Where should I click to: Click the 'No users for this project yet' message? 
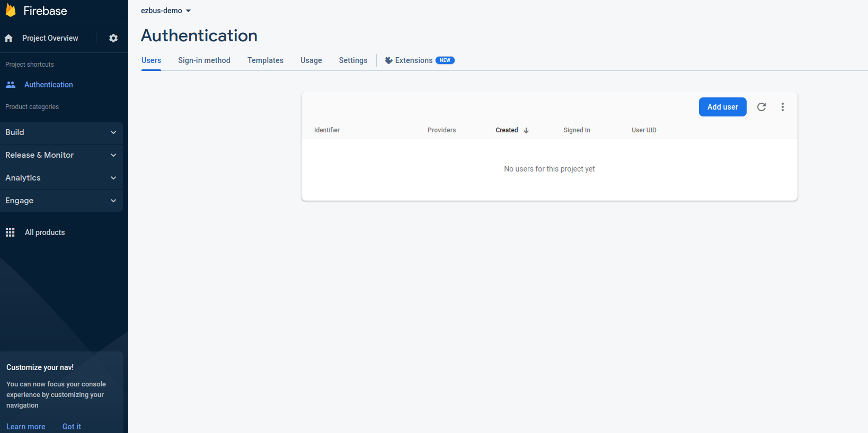[x=550, y=169]
